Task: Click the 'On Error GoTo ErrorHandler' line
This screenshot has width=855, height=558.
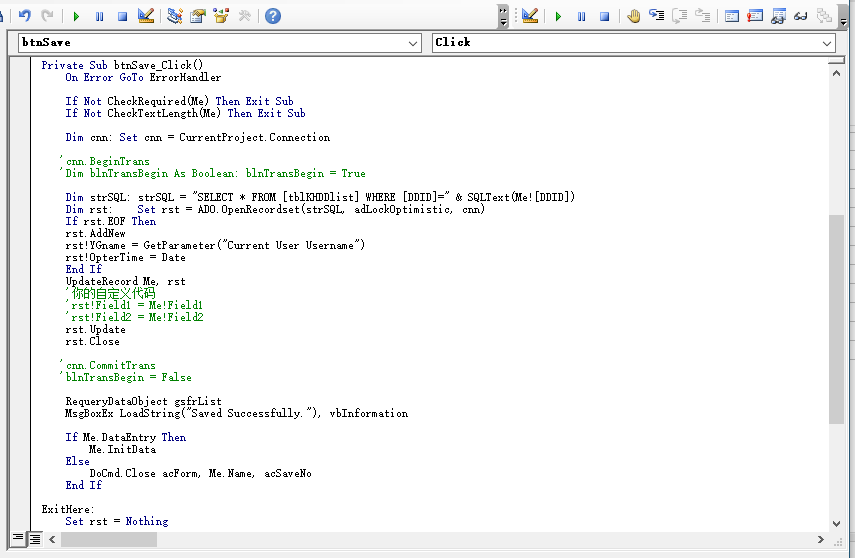Action: click(143, 77)
